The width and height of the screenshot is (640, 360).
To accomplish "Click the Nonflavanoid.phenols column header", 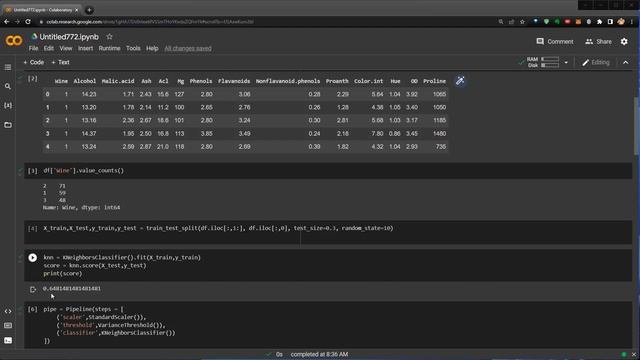I will point(288,81).
